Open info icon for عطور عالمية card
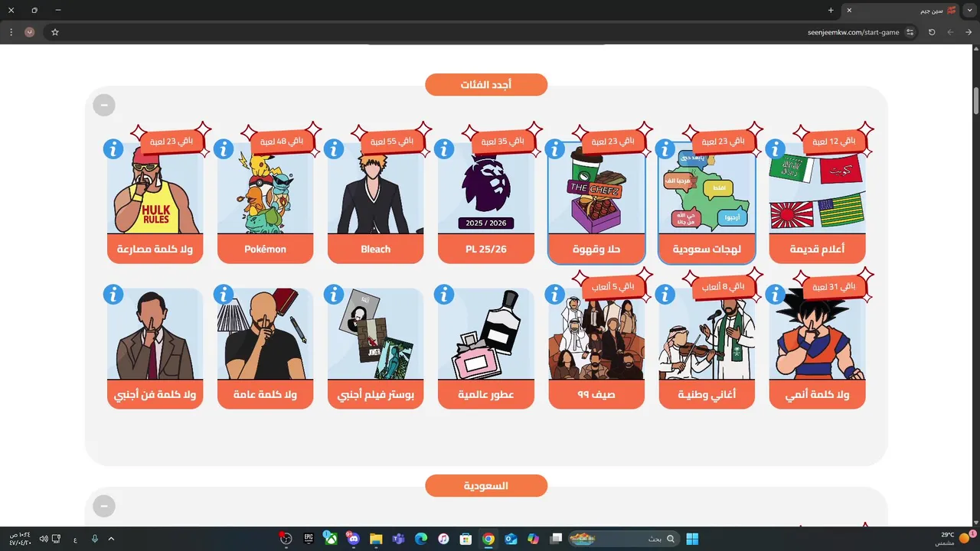 click(444, 295)
